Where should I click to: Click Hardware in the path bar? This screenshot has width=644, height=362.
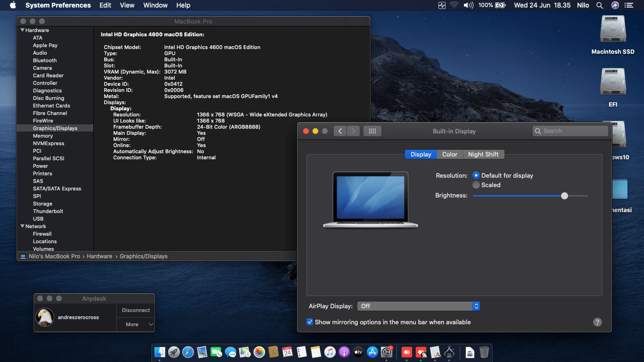click(x=99, y=256)
